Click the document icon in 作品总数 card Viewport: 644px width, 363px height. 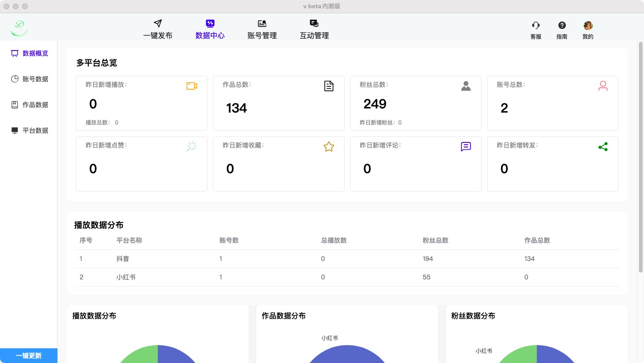329,86
